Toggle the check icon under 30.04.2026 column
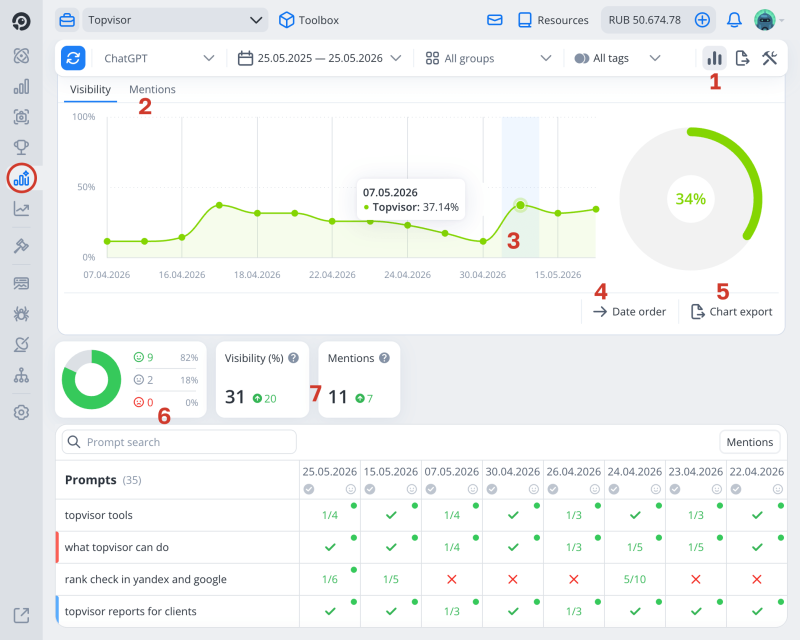 click(x=492, y=489)
